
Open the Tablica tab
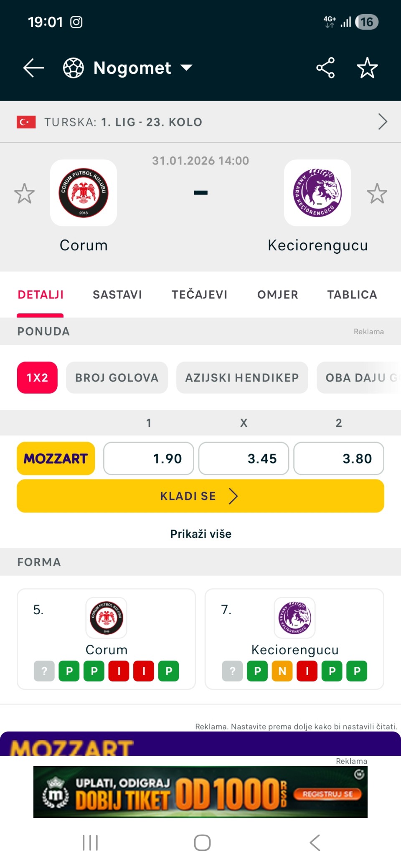(352, 295)
